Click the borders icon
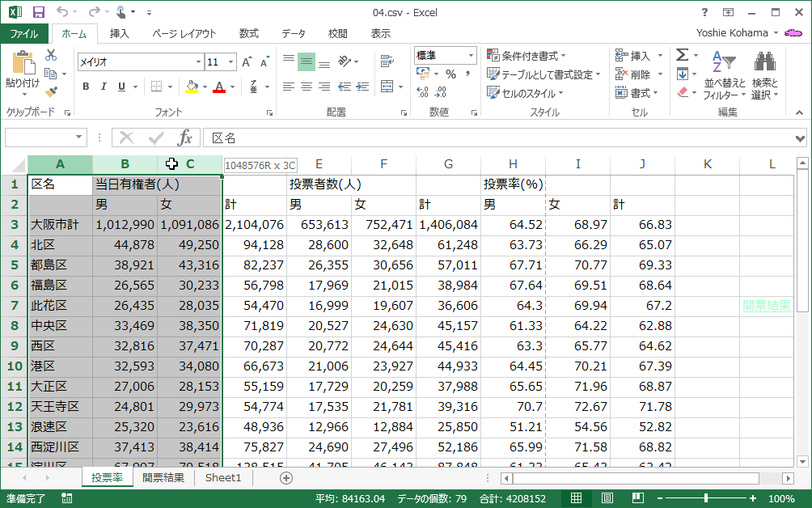 click(156, 87)
